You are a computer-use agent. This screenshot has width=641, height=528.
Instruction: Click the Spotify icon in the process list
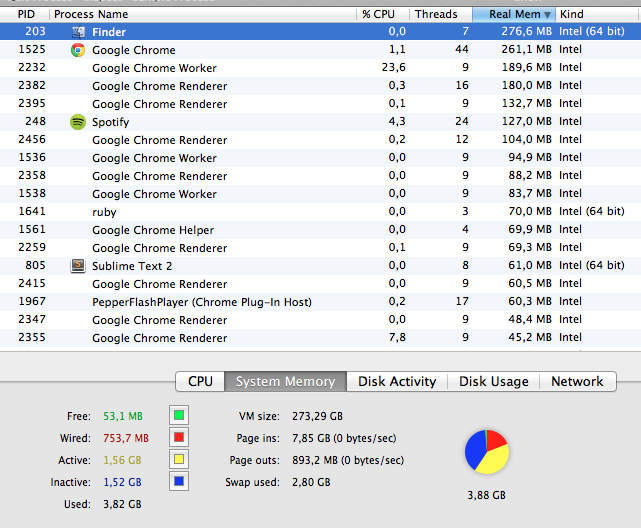point(78,122)
